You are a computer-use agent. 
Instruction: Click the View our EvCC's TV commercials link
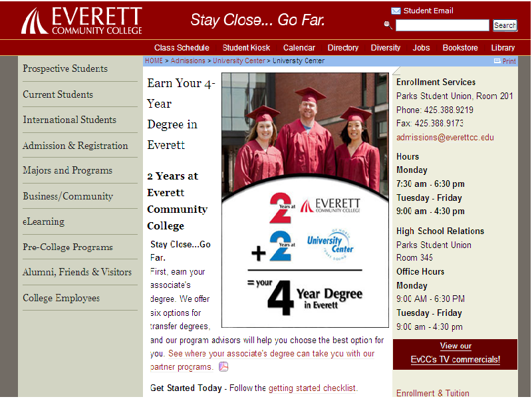tap(456, 353)
